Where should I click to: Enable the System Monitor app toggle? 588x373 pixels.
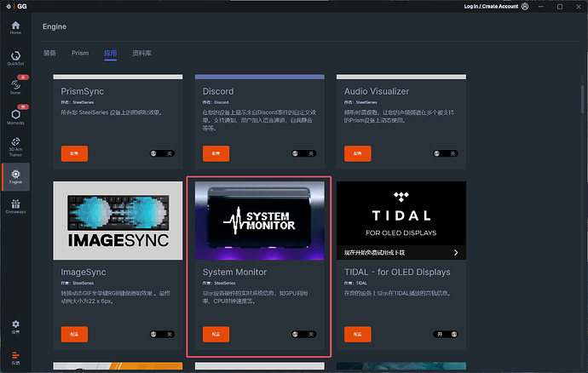pyautogui.click(x=303, y=335)
